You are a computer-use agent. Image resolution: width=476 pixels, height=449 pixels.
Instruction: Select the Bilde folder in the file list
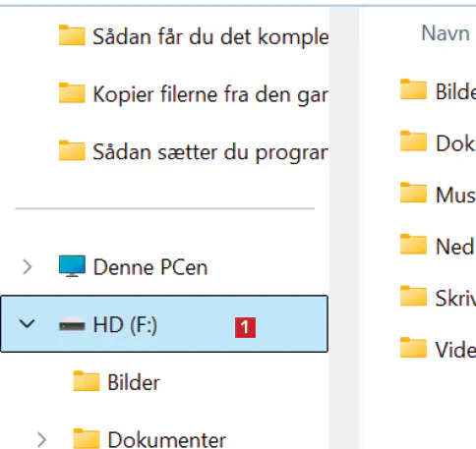[x=438, y=90]
